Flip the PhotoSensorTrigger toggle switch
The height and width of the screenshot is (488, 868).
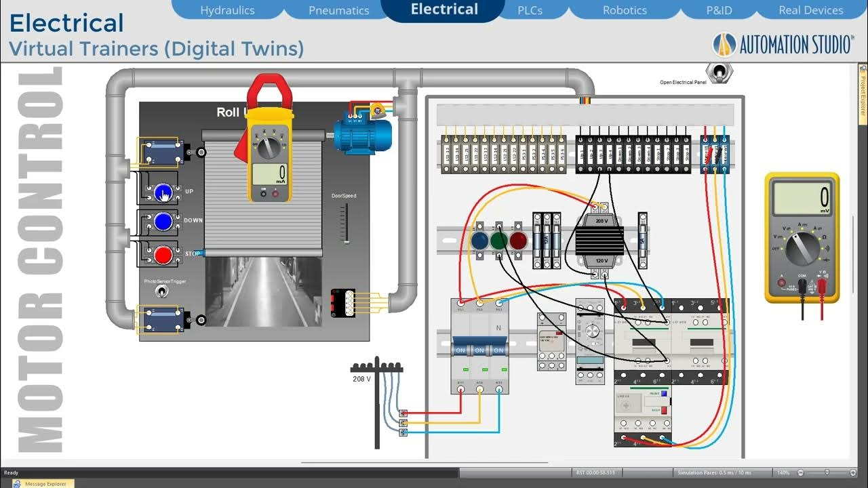coord(163,291)
